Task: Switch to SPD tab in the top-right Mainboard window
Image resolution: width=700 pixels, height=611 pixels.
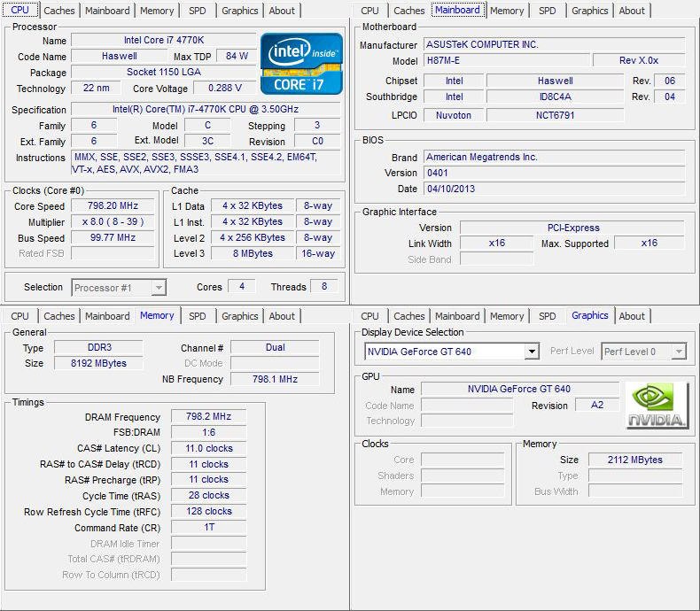Action: (x=548, y=11)
